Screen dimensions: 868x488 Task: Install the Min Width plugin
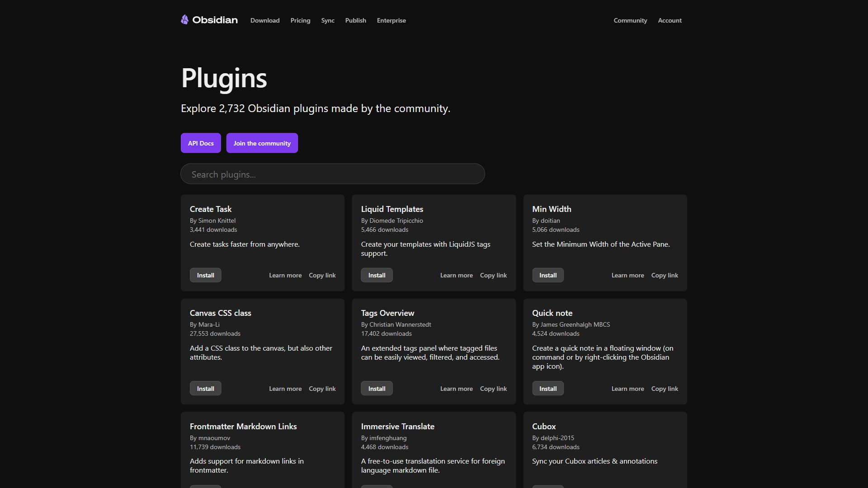[548, 275]
